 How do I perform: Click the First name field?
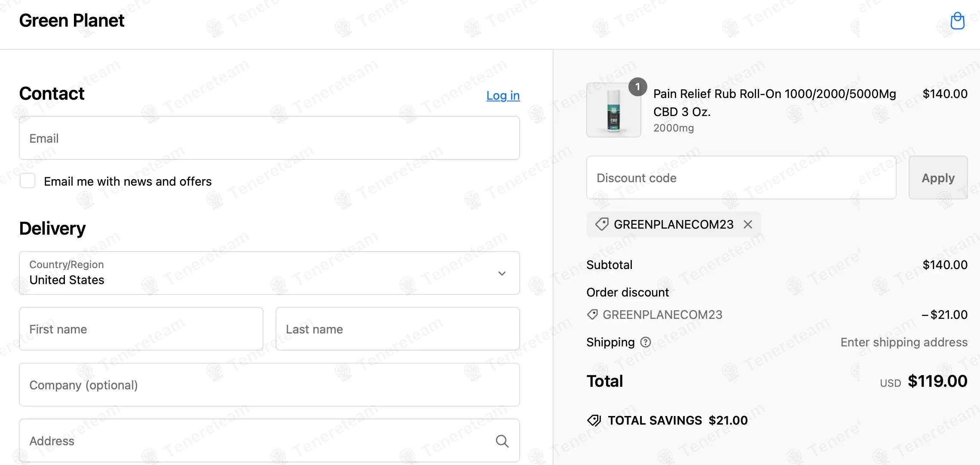tap(141, 329)
